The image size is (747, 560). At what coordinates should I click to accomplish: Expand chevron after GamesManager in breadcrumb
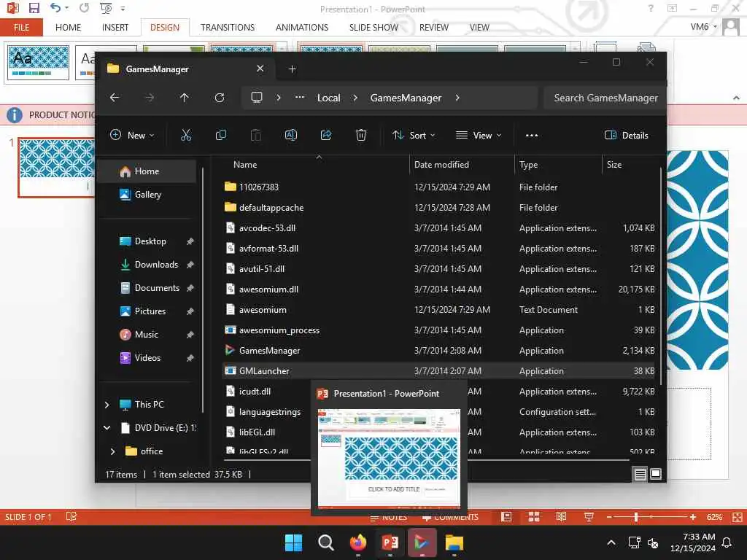point(457,98)
